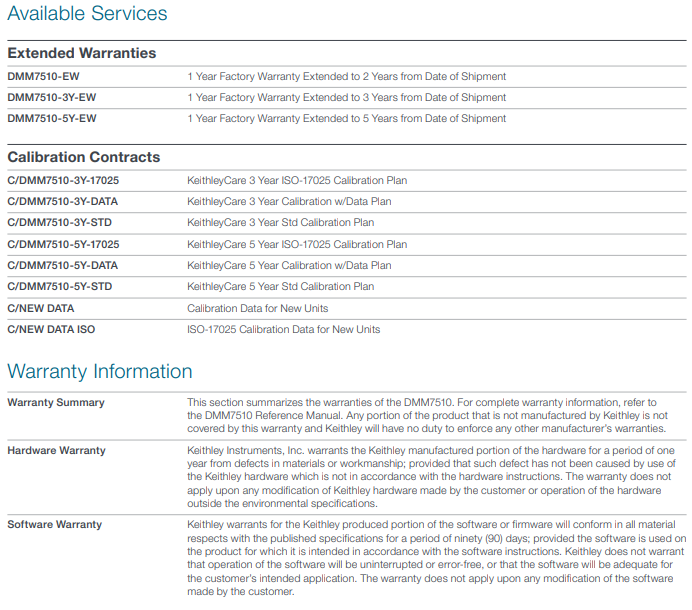Click the 'Available Services' heading
The height and width of the screenshot is (610, 692).
(x=87, y=13)
